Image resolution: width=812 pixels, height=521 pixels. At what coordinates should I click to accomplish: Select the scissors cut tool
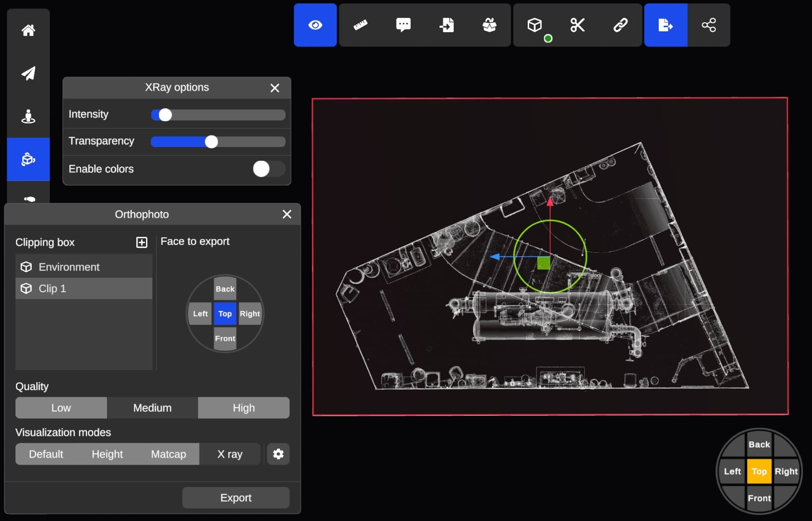(x=577, y=25)
